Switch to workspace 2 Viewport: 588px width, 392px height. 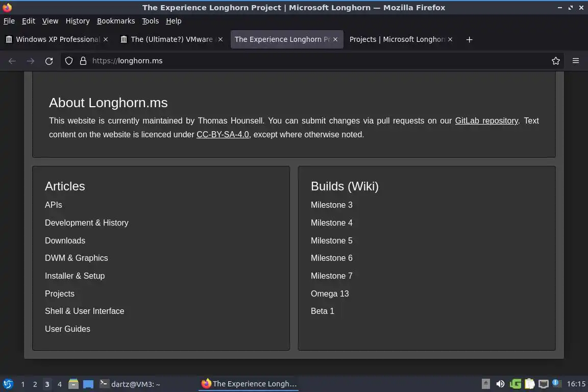tap(35, 384)
